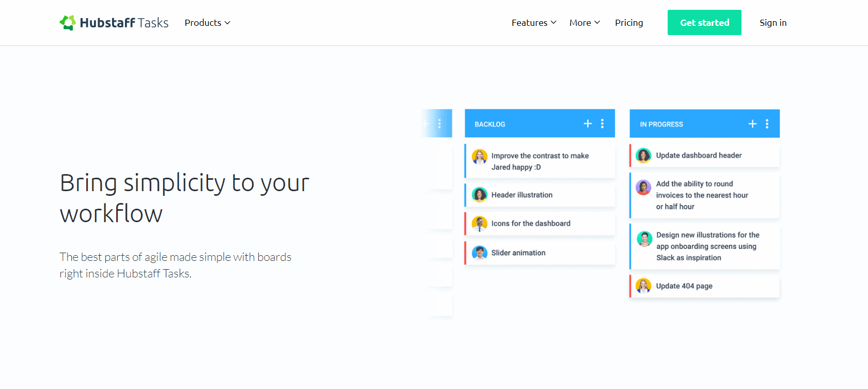
Task: Open the In Progress column three-dot menu
Action: [x=767, y=124]
